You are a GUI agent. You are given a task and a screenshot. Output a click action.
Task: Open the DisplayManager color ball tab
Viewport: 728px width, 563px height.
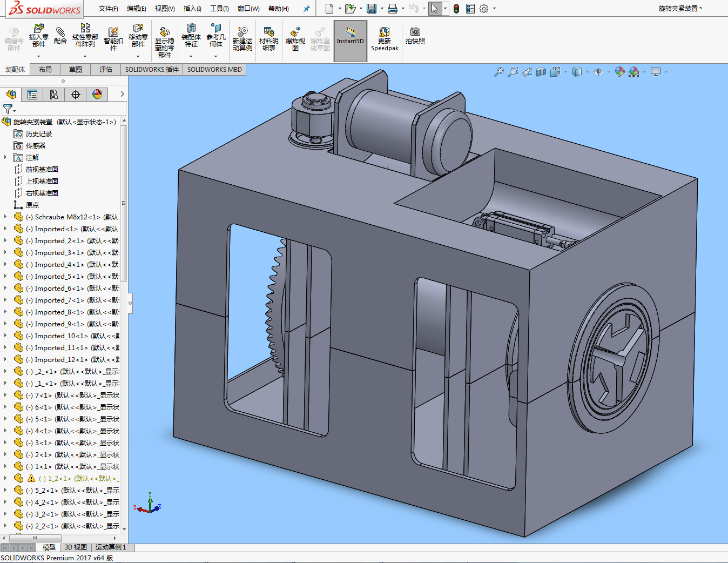pyautogui.click(x=97, y=95)
